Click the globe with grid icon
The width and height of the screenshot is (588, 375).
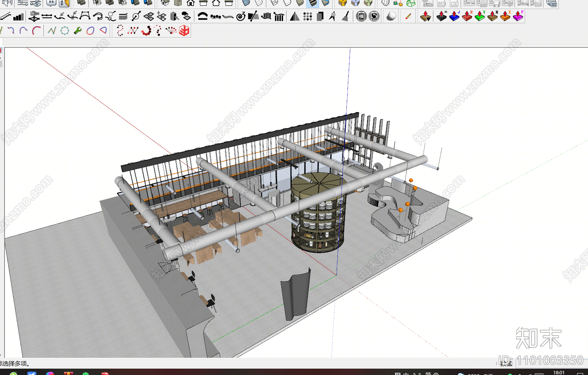[551, 3]
